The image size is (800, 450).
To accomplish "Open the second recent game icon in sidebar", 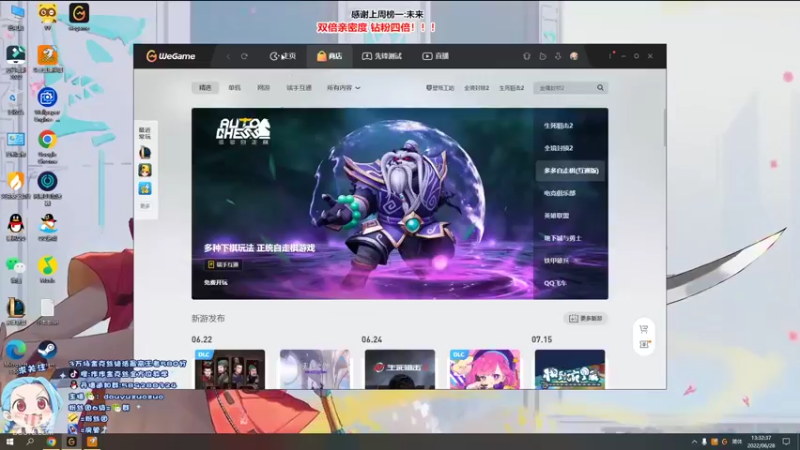I will (145, 170).
